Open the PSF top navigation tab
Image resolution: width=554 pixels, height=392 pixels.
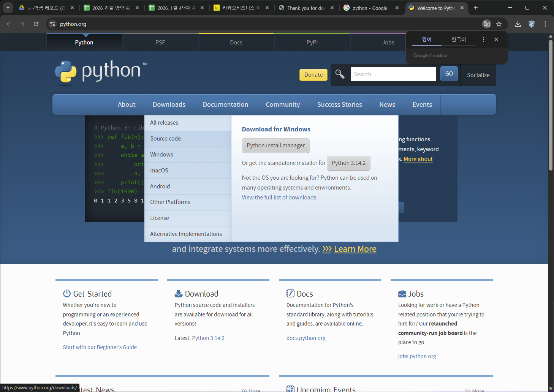(x=160, y=43)
